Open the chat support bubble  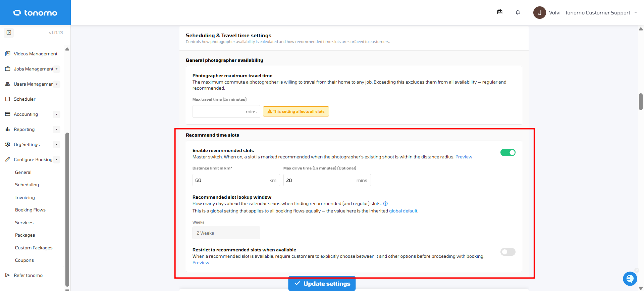point(630,279)
